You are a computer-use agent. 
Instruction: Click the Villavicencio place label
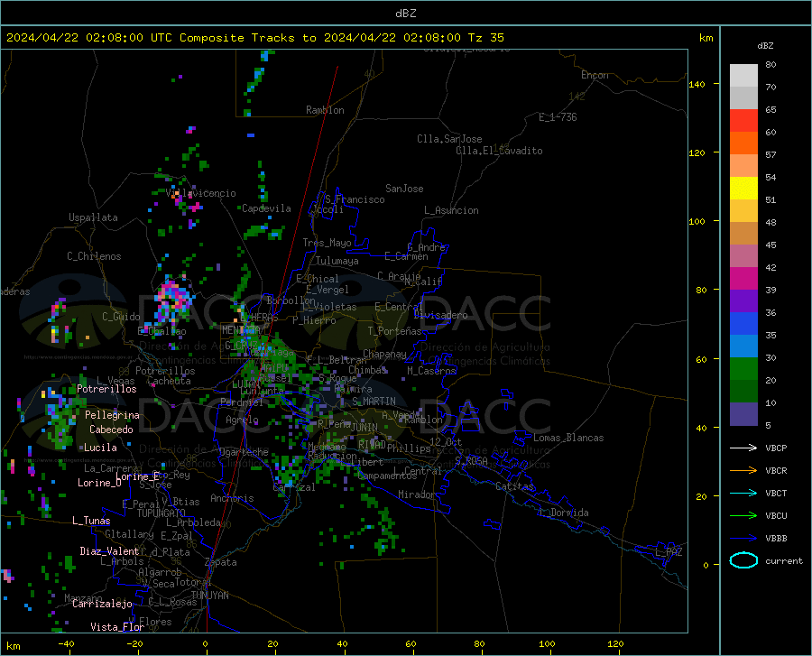(201, 193)
